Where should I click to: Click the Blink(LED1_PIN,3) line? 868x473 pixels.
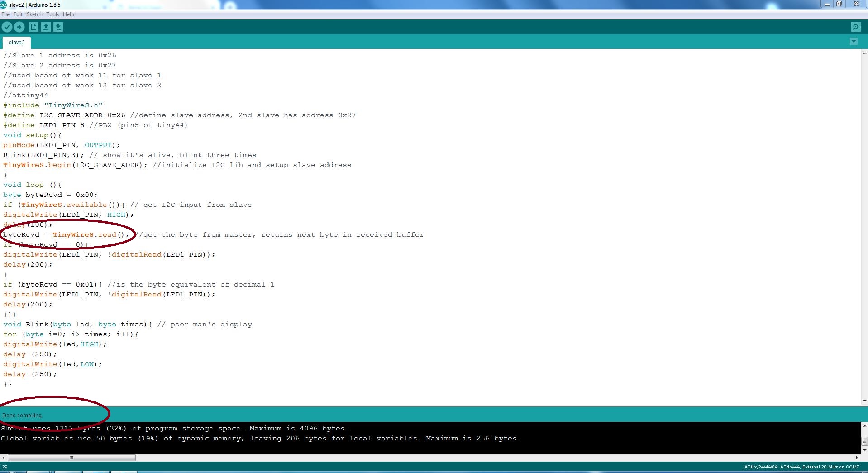coord(130,155)
